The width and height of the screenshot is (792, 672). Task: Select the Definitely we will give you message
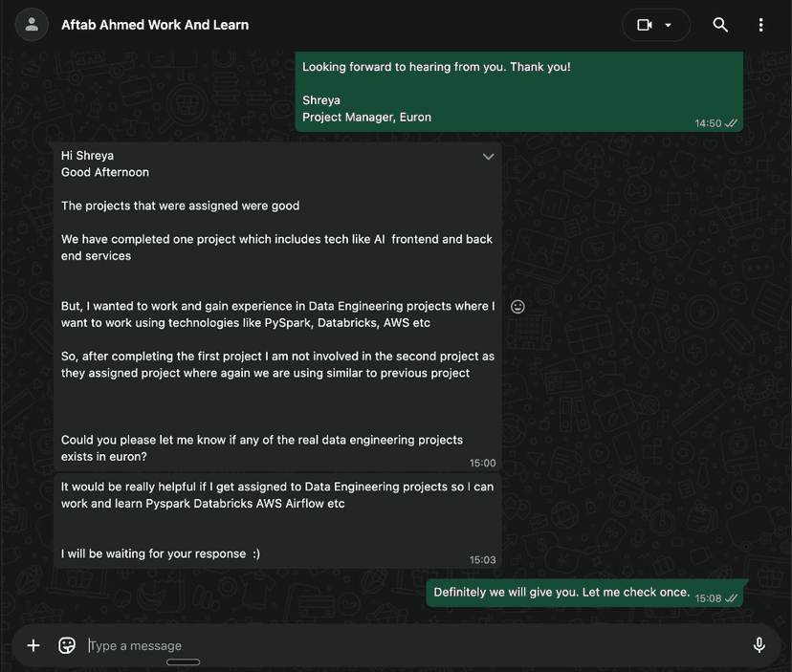[x=561, y=592]
